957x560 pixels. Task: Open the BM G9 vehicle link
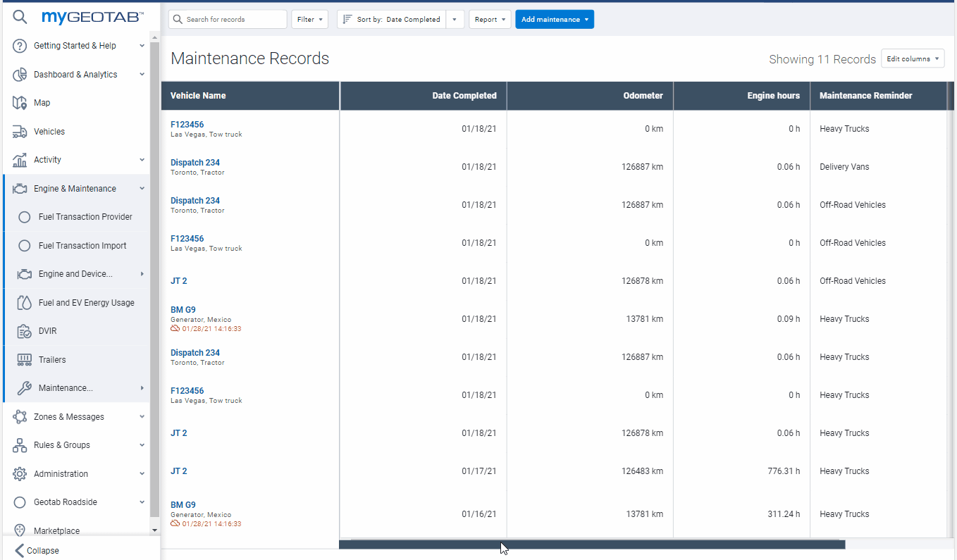coord(183,310)
